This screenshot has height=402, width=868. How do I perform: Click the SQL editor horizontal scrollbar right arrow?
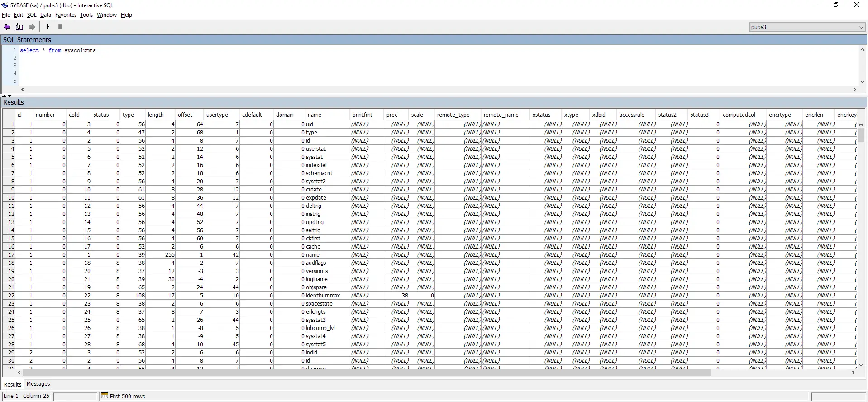[x=855, y=90]
